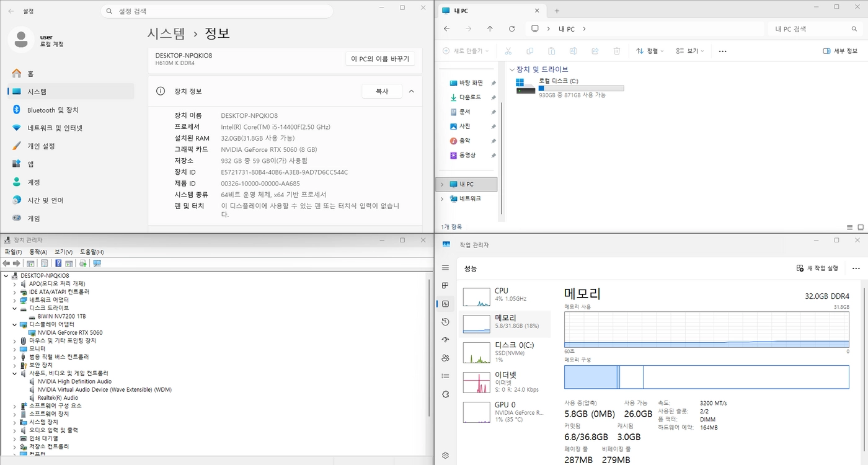Click the Scan for hardware changes monitor icon
The width and height of the screenshot is (868, 465).
pos(97,263)
